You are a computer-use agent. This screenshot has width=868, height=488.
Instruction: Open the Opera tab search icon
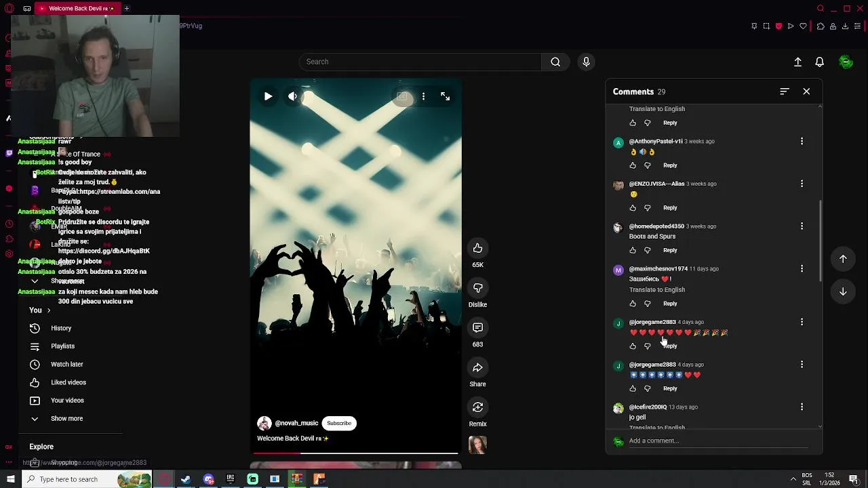click(x=821, y=8)
